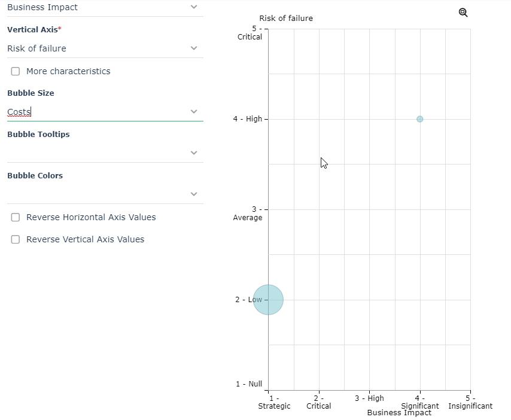Expand the Risk of failure dropdown

click(x=193, y=48)
